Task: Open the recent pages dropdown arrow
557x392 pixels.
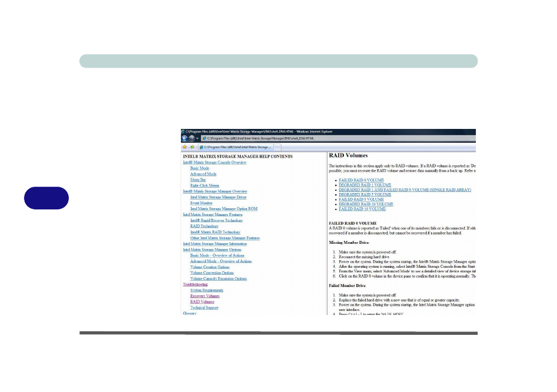Action: 197,138
